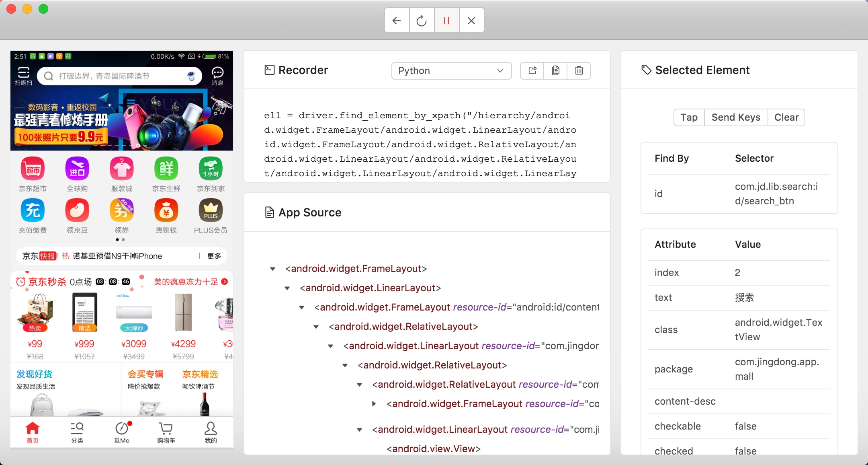Image resolution: width=868 pixels, height=465 pixels.
Task: Open 充值缴费 icon
Action: point(33,216)
